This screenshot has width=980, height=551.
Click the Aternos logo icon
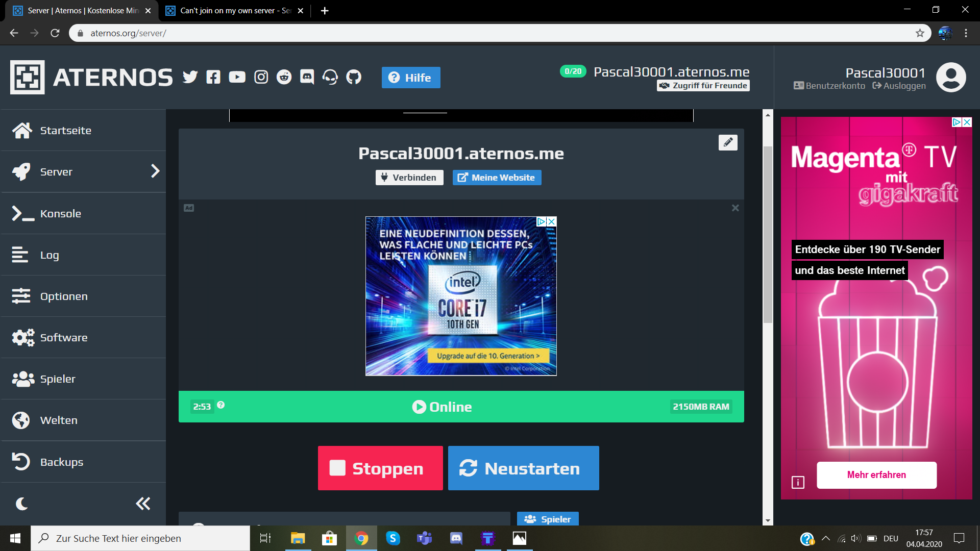(28, 77)
